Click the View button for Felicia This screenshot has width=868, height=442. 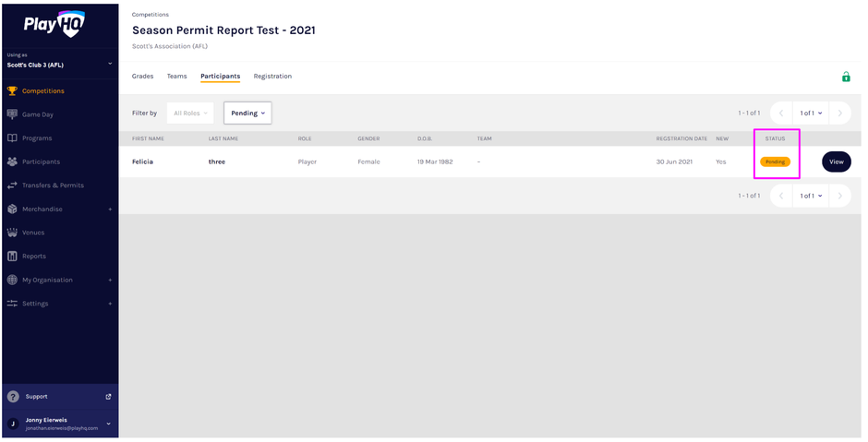[836, 161]
